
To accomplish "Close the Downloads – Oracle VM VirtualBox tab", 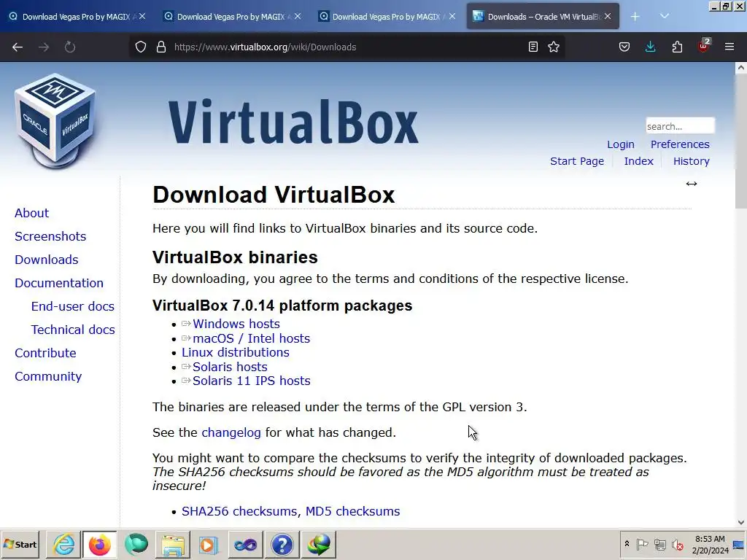I will click(608, 16).
